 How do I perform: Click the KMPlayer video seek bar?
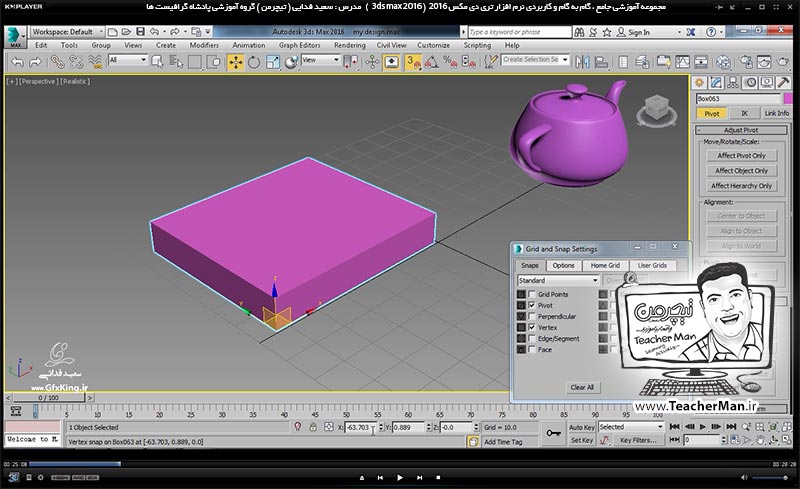[x=399, y=464]
